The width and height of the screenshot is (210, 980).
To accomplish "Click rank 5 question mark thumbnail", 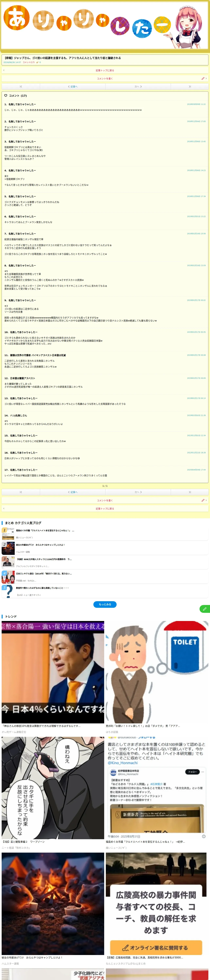I will pyautogui.click(x=8, y=592).
